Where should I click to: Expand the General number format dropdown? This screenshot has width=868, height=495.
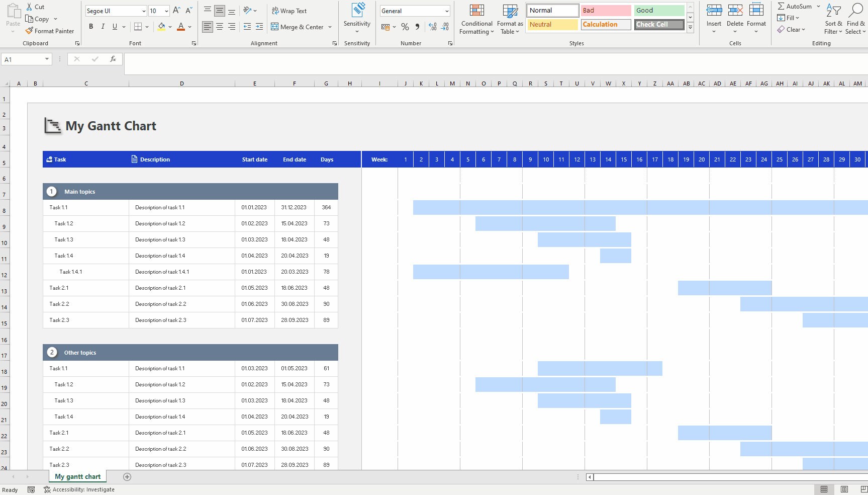pyautogui.click(x=447, y=11)
